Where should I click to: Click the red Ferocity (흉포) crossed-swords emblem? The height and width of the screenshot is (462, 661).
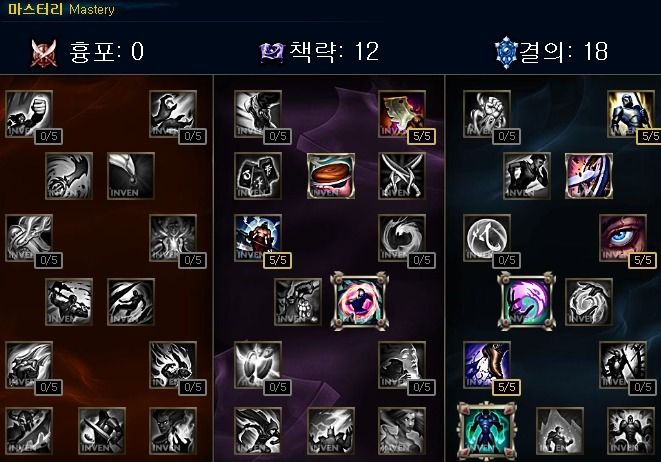click(x=43, y=53)
